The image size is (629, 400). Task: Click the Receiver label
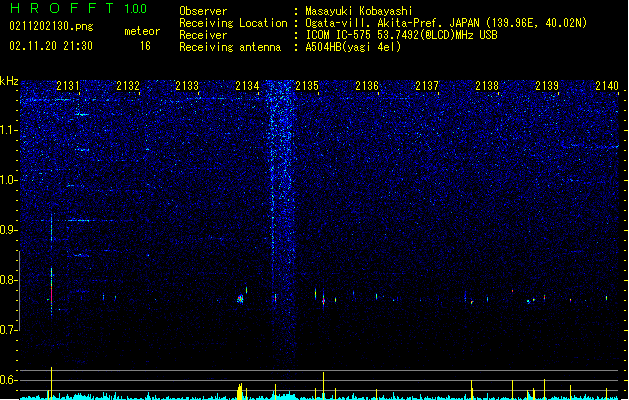pos(203,35)
